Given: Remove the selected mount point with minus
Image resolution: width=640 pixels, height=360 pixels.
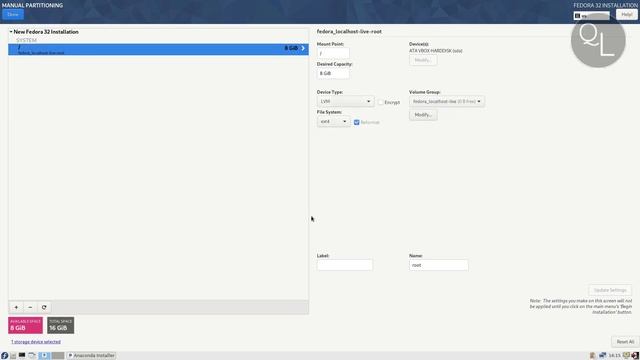Looking at the screenshot, I should coord(30,307).
